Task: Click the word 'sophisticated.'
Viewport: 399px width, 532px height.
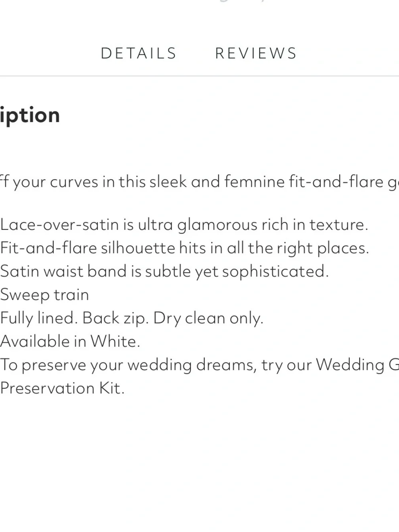Action: 275,272
